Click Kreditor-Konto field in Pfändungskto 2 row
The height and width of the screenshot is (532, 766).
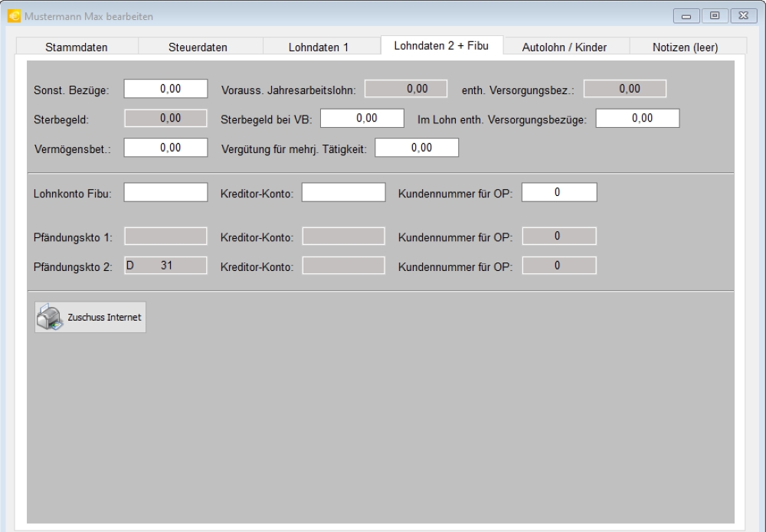(343, 266)
